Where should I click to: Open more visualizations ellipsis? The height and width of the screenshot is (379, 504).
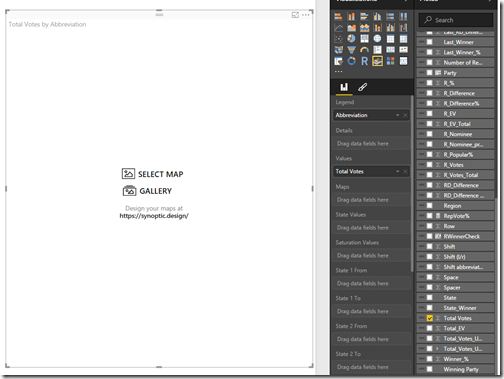(338, 71)
